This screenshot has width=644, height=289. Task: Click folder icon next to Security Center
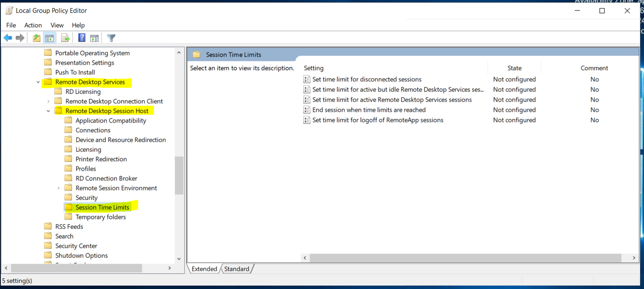48,245
